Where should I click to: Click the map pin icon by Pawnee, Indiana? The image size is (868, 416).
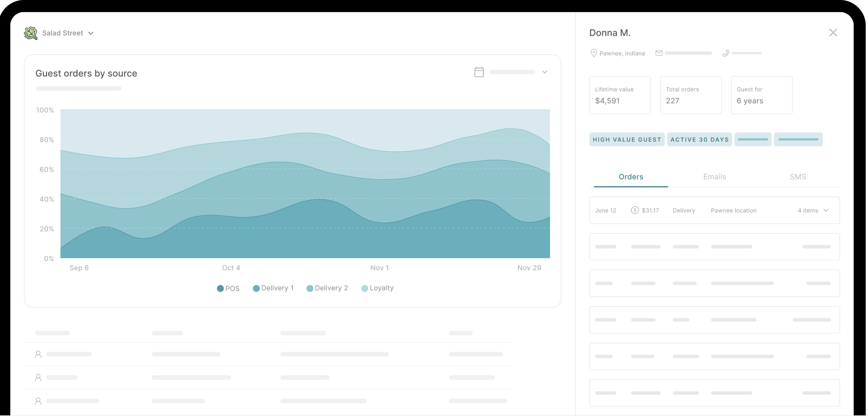tap(594, 53)
